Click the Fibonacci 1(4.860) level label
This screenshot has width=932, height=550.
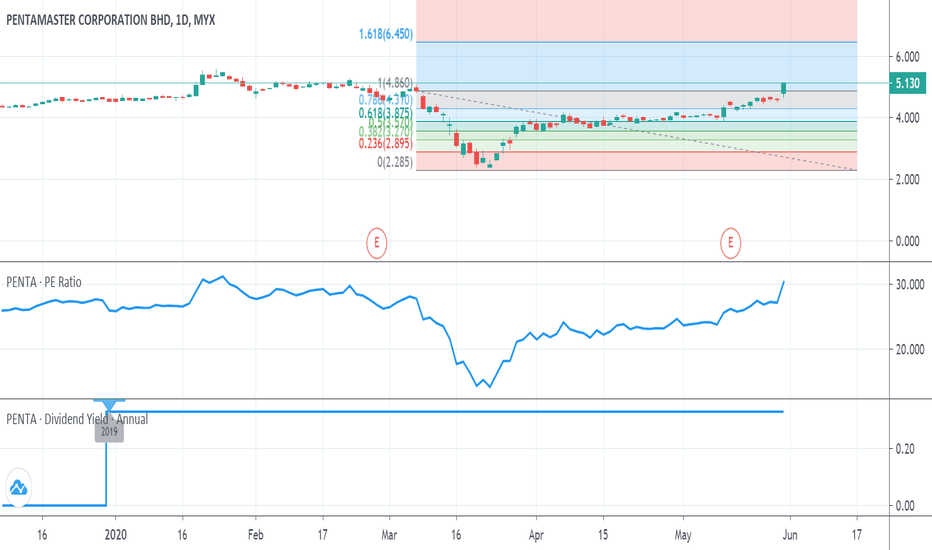tap(395, 83)
